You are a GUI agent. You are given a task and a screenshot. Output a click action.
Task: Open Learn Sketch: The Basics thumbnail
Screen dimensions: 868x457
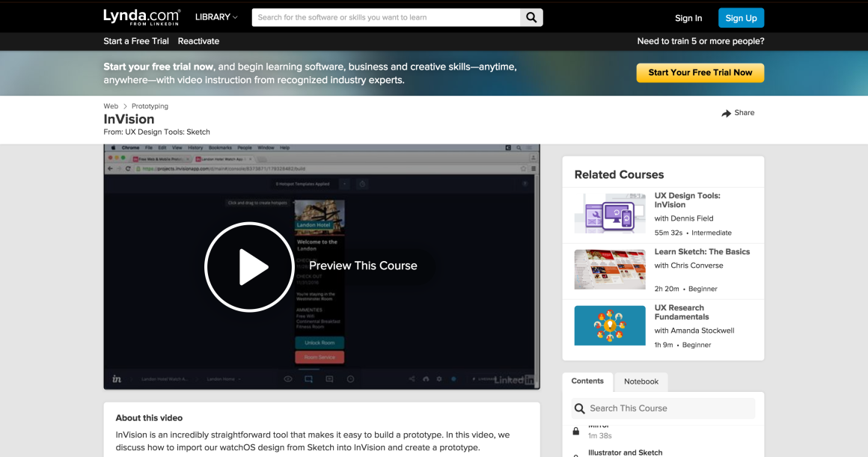610,269
